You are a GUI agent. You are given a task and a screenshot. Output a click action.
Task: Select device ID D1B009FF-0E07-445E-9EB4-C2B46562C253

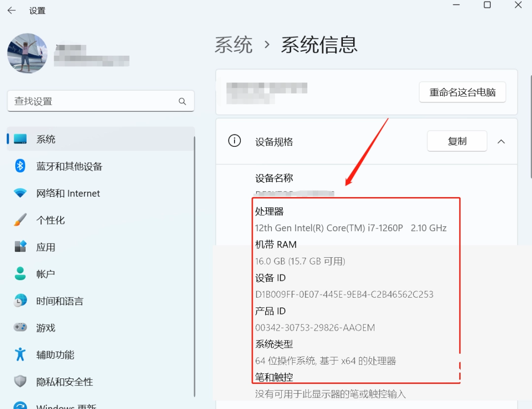(x=344, y=294)
